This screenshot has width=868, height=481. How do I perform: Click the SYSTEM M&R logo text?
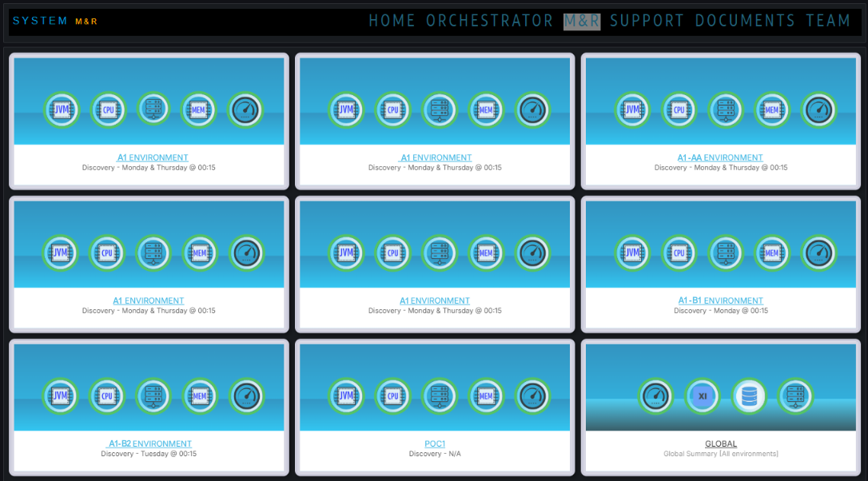click(54, 21)
